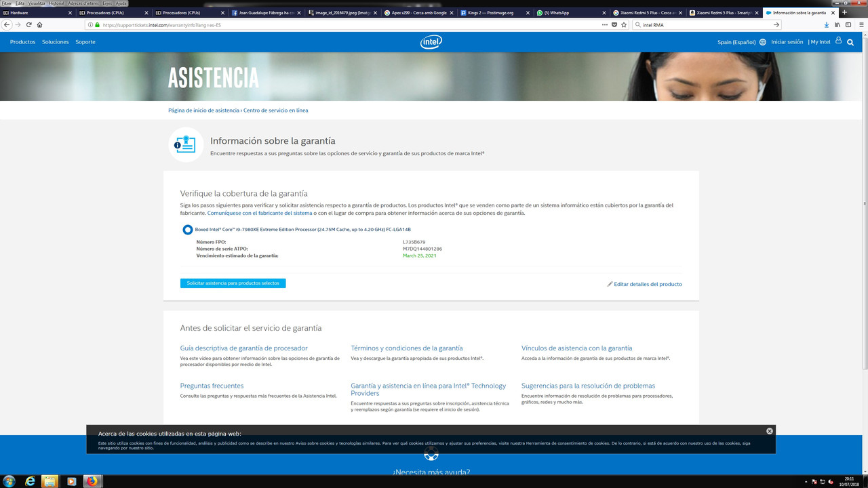The image size is (868, 488).
Task: Go to 'Página de inicio de asistencia' breadcrumb
Action: coord(203,110)
